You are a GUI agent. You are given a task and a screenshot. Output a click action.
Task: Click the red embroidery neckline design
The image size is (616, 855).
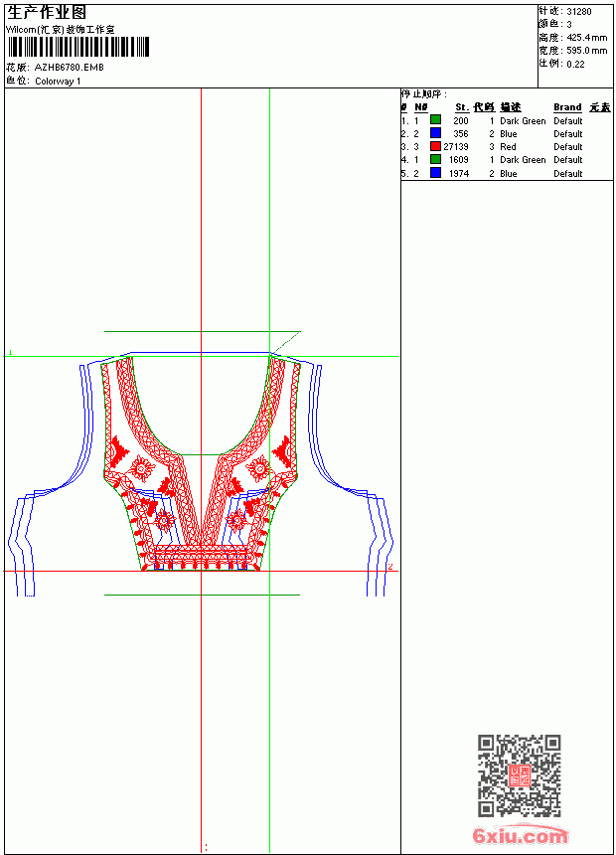(x=201, y=463)
